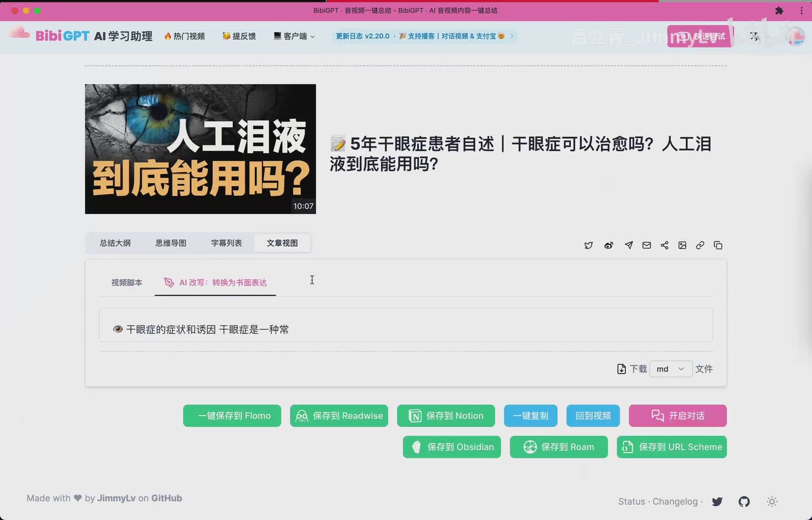Open the language translation switcher
Image resolution: width=812 pixels, height=520 pixels.
(754, 37)
